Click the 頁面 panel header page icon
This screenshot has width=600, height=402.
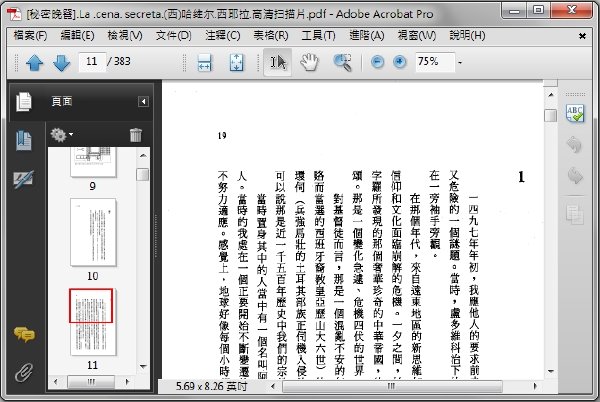point(24,102)
